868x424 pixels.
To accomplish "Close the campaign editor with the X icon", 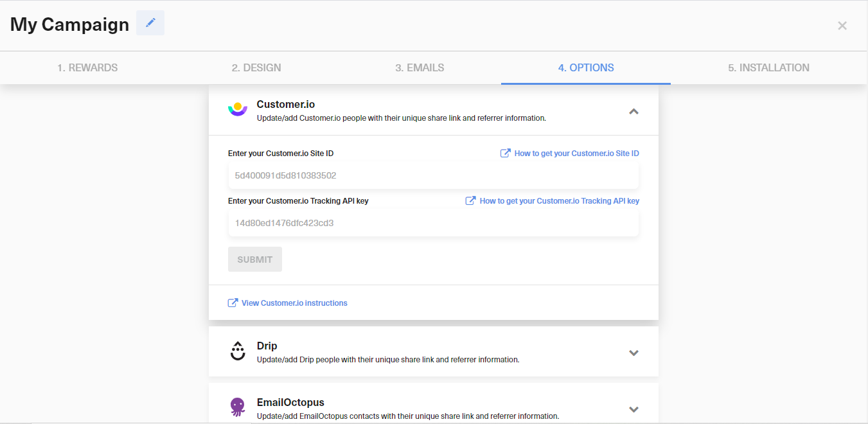I will coord(842,26).
